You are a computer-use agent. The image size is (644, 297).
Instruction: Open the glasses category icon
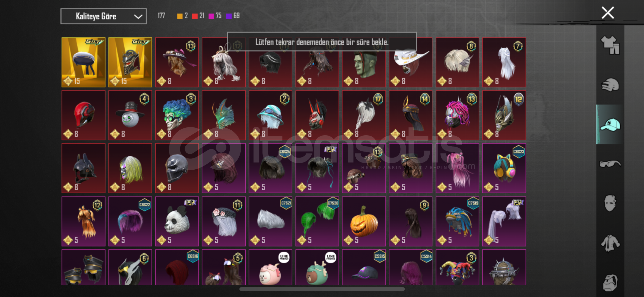[610, 164]
